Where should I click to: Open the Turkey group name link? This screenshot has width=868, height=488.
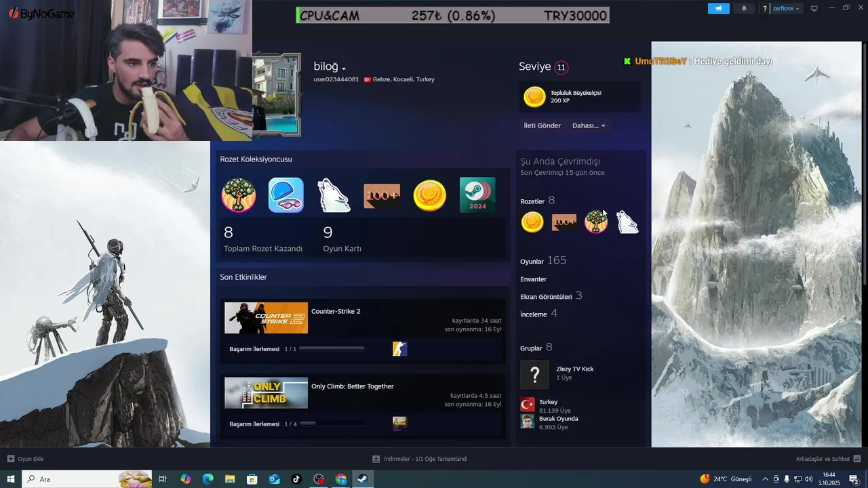tap(548, 402)
